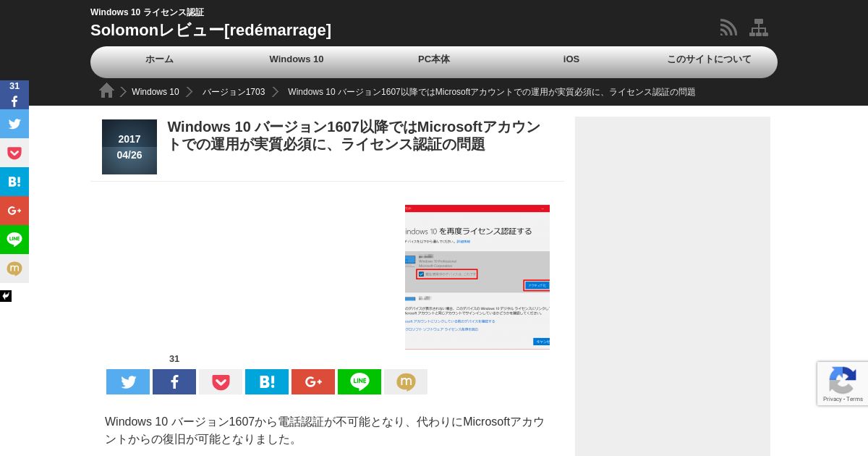
Task: Click the gray sidebar advertisement area
Action: pos(673,287)
